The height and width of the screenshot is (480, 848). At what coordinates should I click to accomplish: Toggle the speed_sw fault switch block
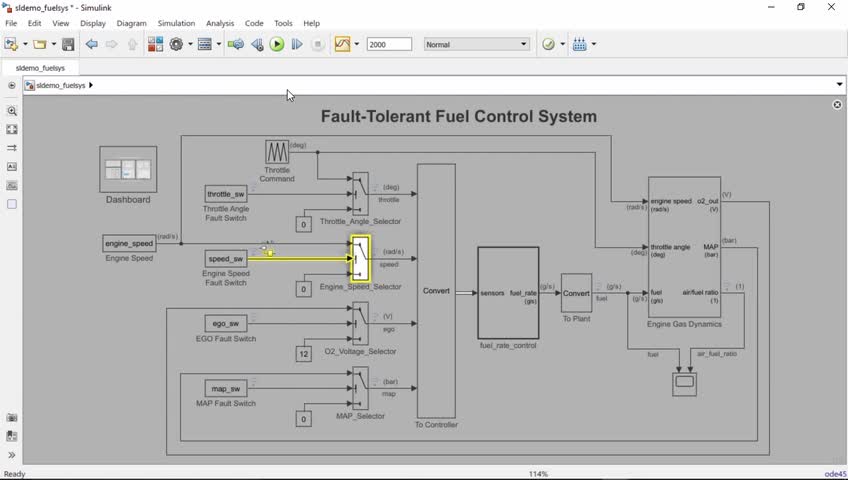pos(226,259)
